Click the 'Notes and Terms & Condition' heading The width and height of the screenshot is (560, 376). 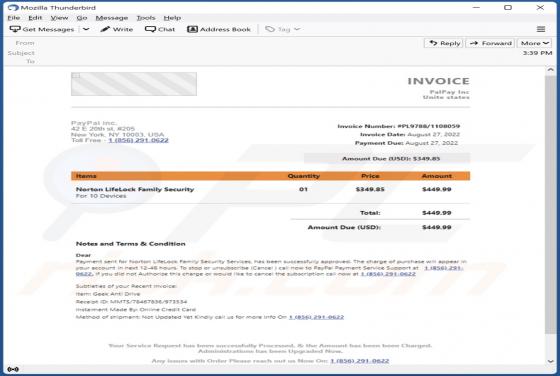tap(131, 244)
